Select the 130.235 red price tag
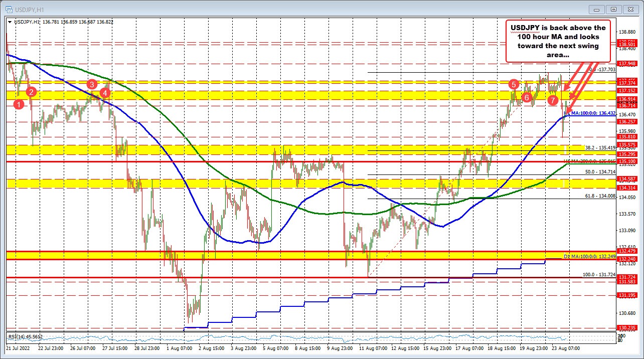The image size is (644, 359). (627, 328)
